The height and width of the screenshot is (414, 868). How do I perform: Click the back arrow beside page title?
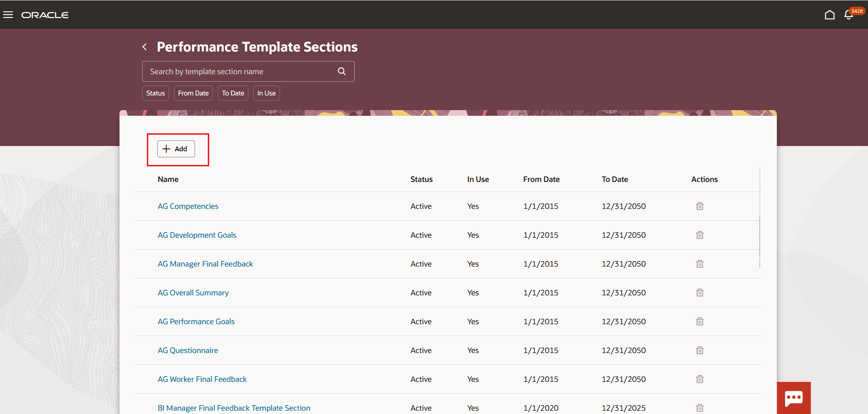pyautogui.click(x=145, y=47)
